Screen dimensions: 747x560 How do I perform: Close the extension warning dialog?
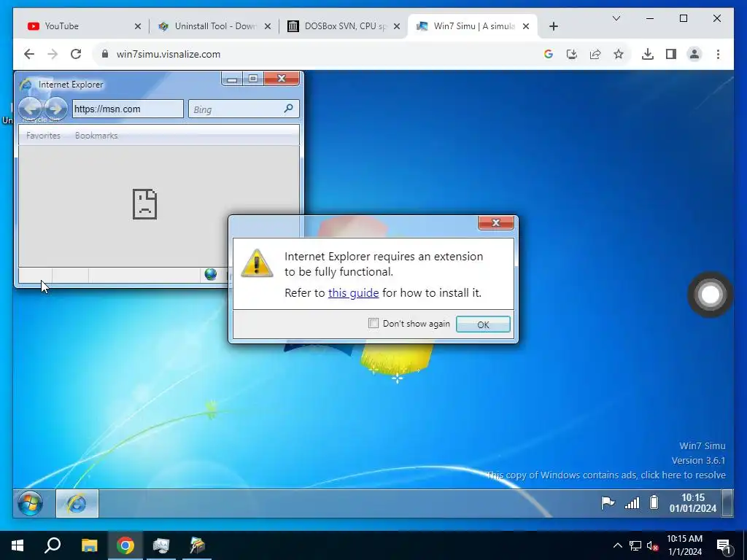(495, 222)
